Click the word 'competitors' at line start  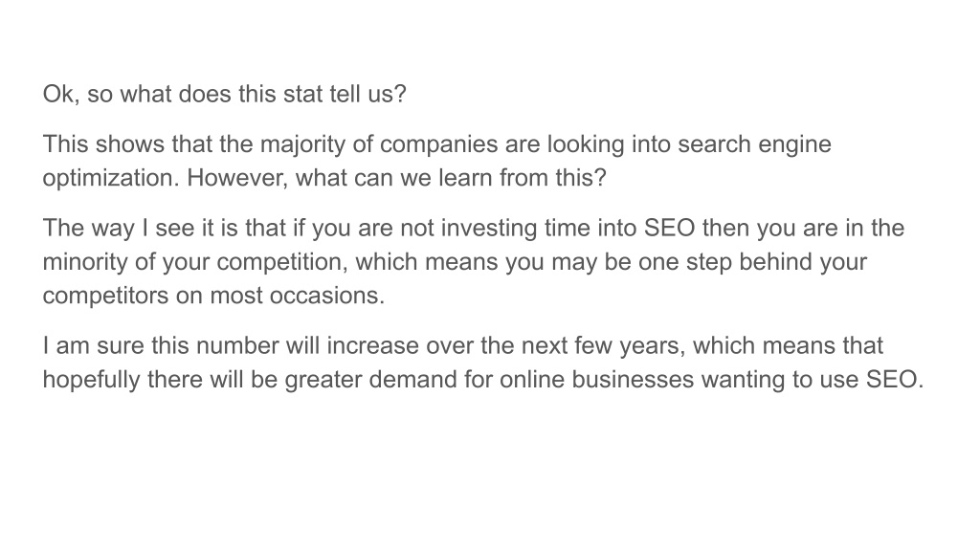tap(105, 296)
